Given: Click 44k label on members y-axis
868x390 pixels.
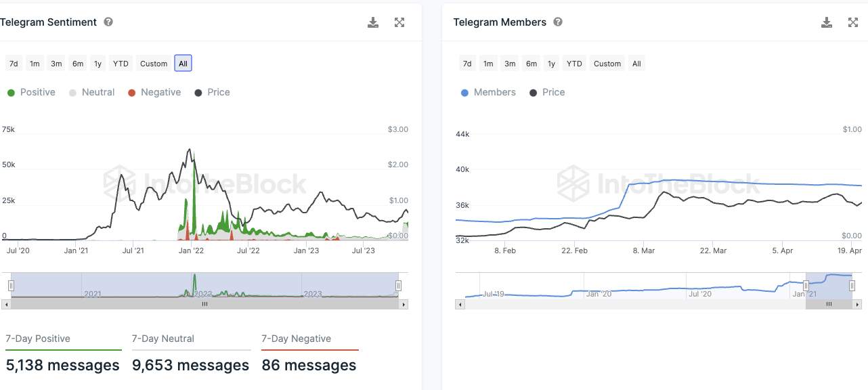Looking at the screenshot, I should click(x=463, y=134).
